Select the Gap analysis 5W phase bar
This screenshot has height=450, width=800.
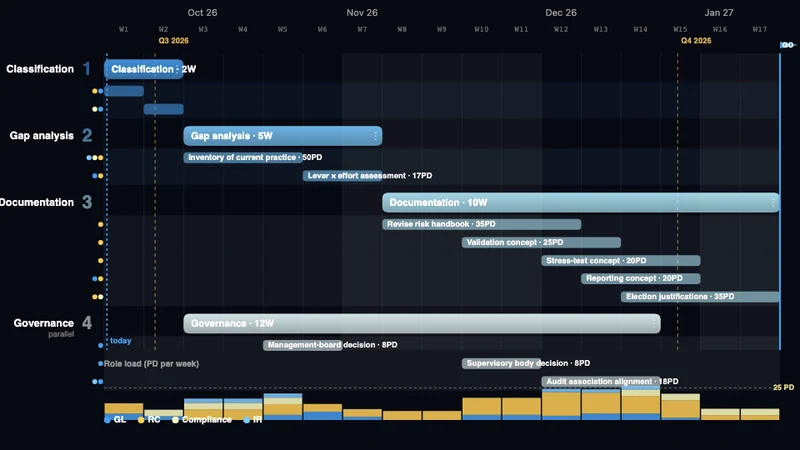[283, 136]
